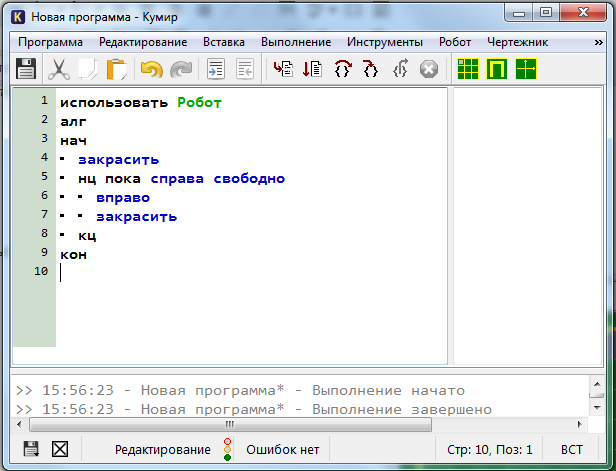Screen dimensions: 616x471
Task: Open the Программа menu
Action: coord(50,42)
